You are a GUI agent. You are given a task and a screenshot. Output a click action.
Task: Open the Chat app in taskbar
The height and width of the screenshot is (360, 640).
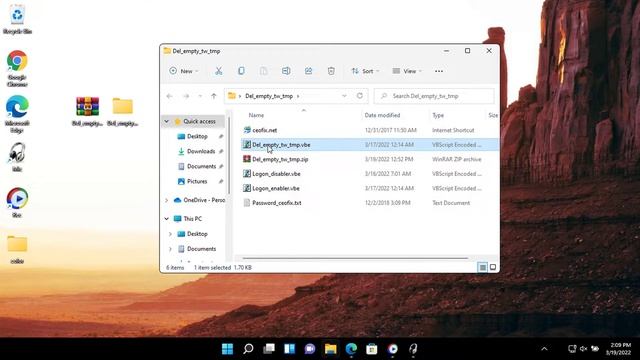click(x=310, y=349)
